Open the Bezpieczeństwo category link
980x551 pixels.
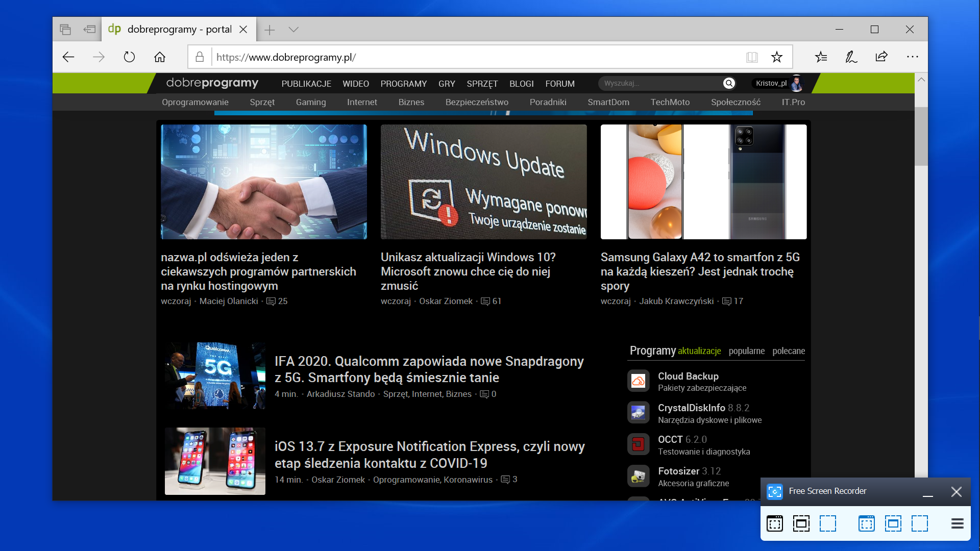476,102
